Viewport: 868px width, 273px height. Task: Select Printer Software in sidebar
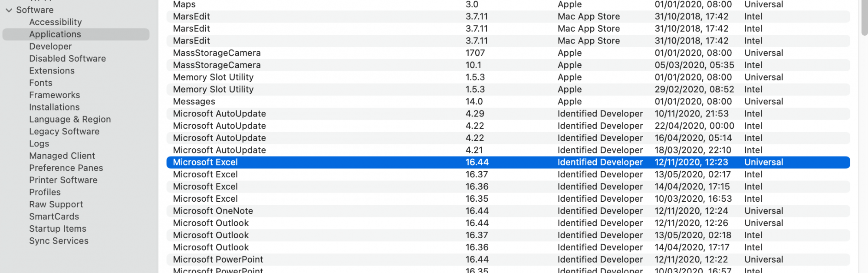63,180
